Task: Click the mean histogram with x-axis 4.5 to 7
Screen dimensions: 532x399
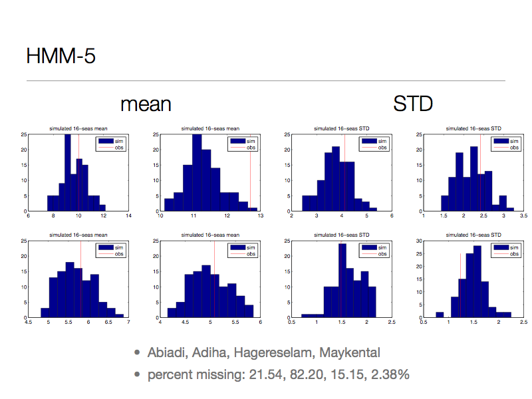Action: 78,279
